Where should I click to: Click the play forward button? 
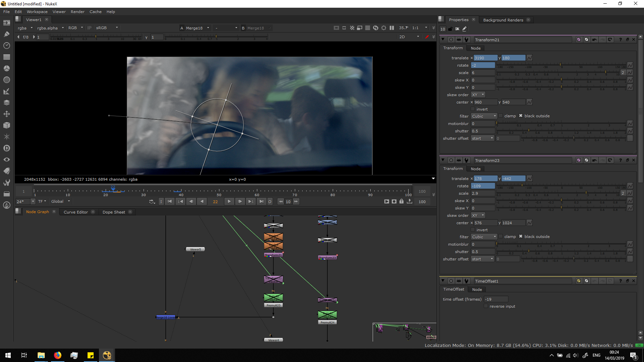(x=229, y=201)
